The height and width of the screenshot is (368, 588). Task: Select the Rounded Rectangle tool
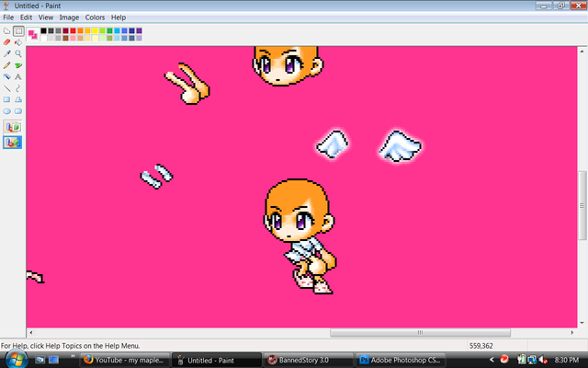point(18,111)
